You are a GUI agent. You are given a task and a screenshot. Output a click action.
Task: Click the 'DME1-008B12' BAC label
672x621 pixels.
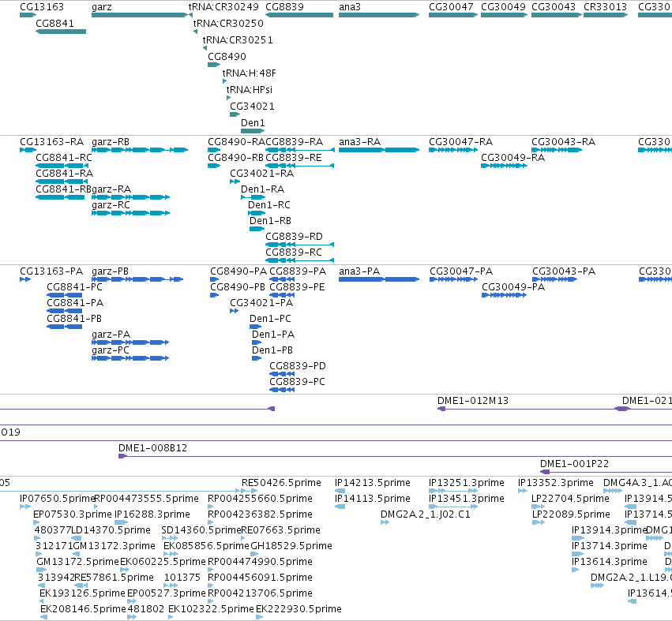[x=152, y=448]
